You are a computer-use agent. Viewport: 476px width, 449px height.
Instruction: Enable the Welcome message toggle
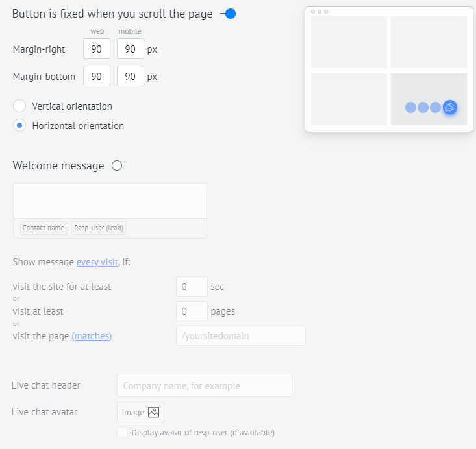click(x=119, y=165)
